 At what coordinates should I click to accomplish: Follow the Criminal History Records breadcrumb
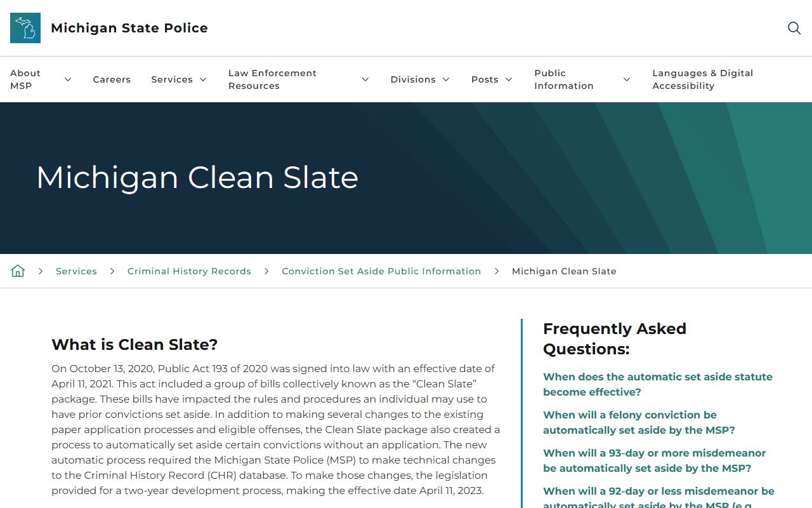(189, 271)
